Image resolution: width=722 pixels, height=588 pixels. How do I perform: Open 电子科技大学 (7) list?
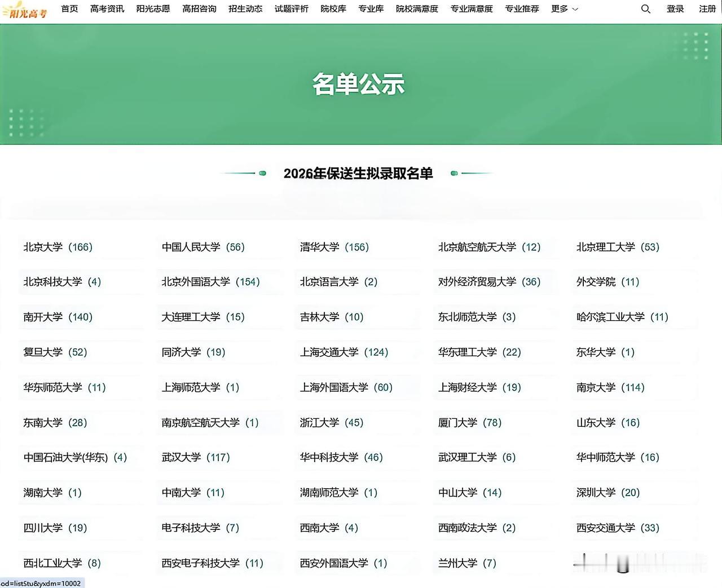pos(200,528)
